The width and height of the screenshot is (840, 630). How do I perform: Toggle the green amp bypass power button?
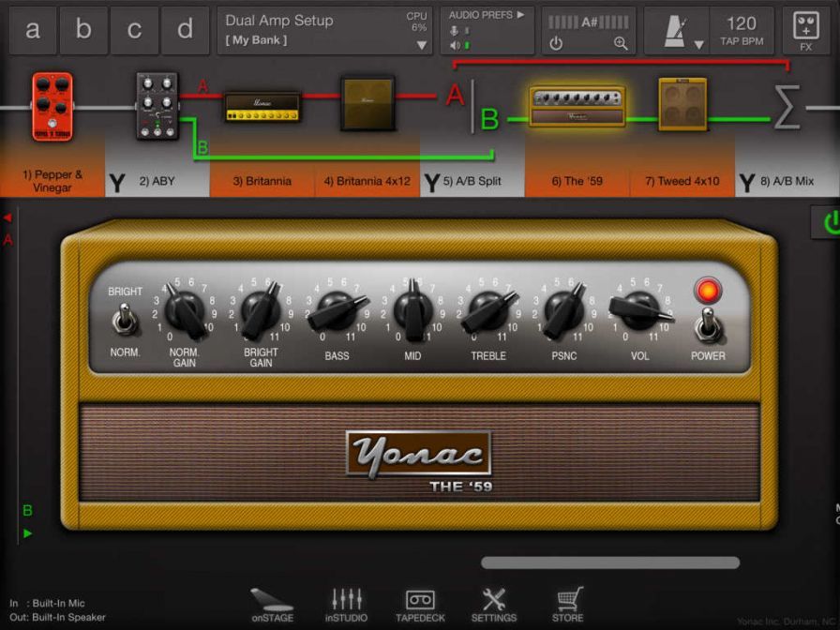829,222
